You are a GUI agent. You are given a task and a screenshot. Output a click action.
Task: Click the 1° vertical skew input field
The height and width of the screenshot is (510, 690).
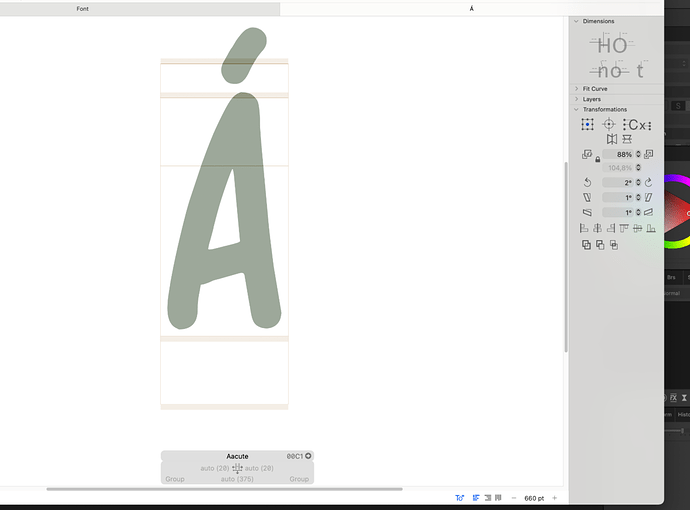[618, 213]
